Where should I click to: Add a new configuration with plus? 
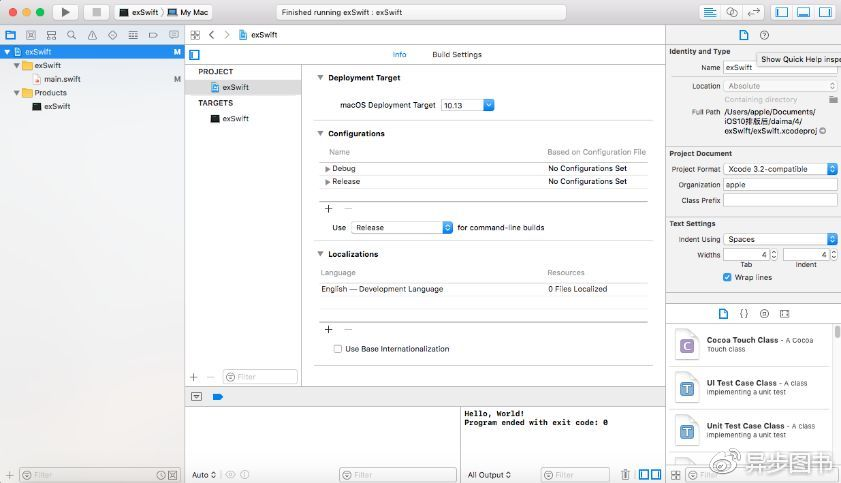click(x=329, y=209)
